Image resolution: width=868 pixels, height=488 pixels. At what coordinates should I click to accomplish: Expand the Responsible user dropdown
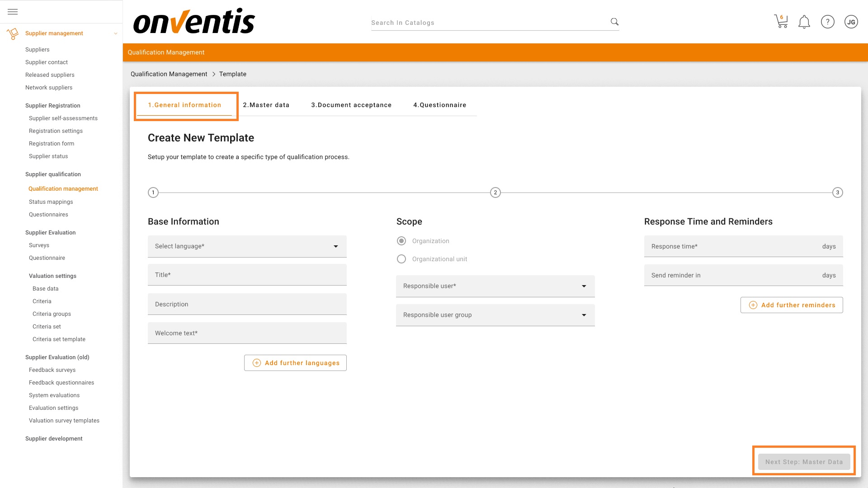[x=495, y=286]
